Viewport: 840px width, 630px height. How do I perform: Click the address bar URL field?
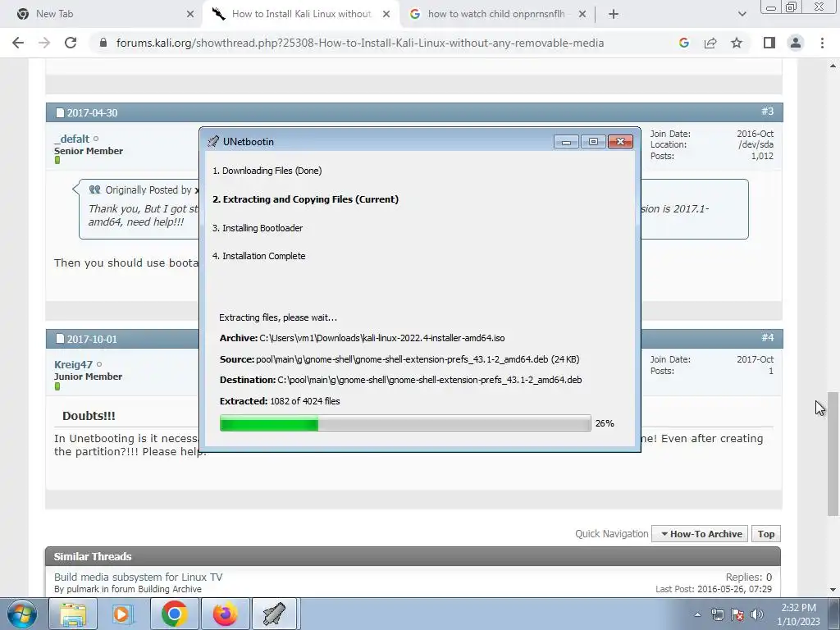click(360, 43)
